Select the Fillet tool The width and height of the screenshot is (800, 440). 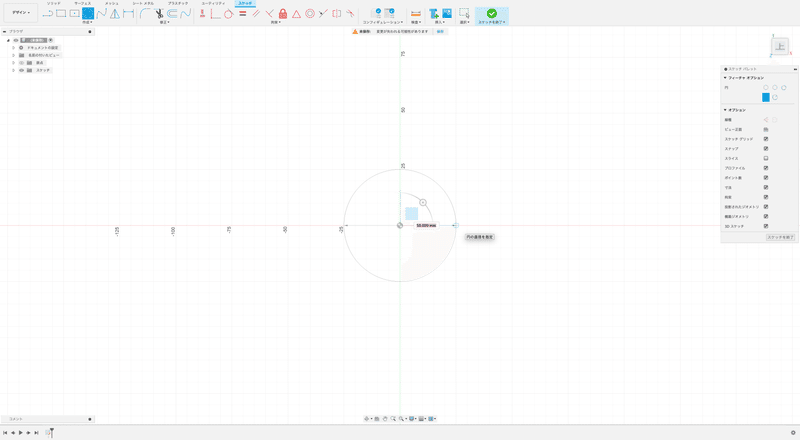tap(145, 14)
